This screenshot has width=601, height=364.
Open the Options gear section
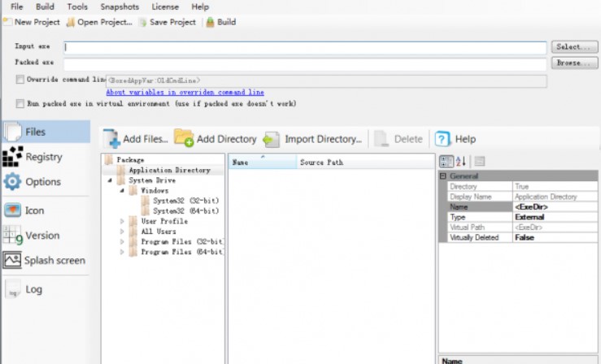pyautogui.click(x=42, y=182)
